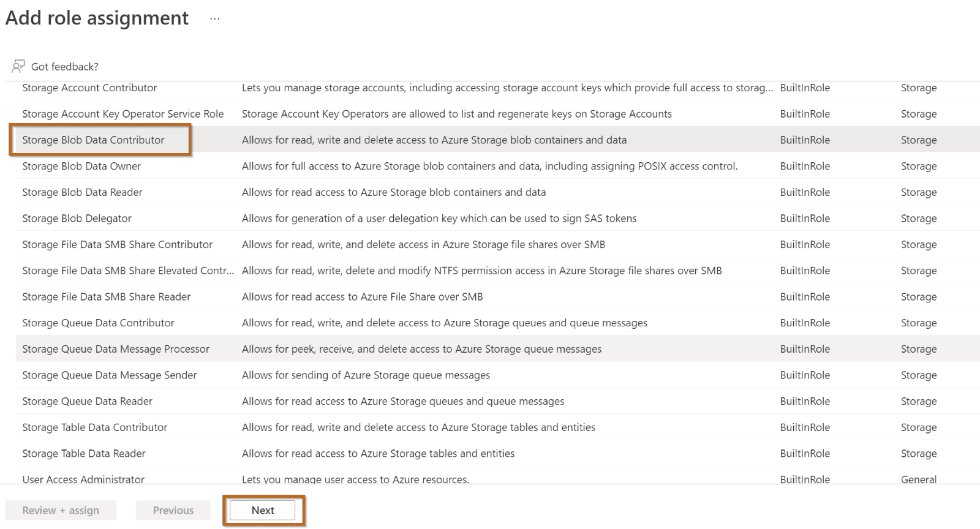Select Storage Account Contributor role
980x529 pixels.
[89, 88]
